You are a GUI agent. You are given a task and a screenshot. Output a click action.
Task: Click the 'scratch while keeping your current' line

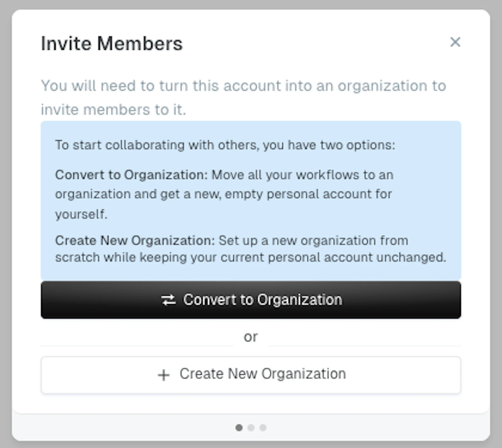coord(251,257)
